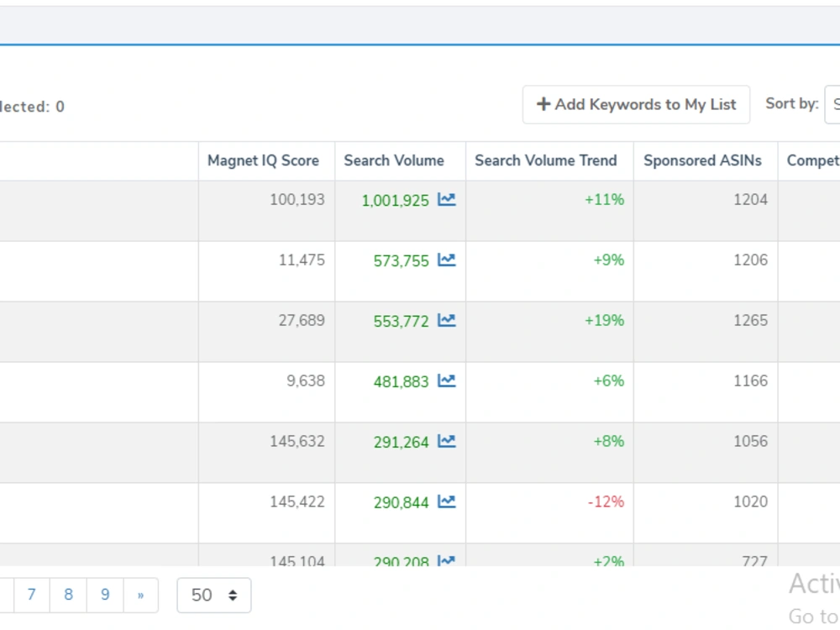The width and height of the screenshot is (840, 630).
Task: Select search volume value 291,264
Action: click(x=402, y=443)
